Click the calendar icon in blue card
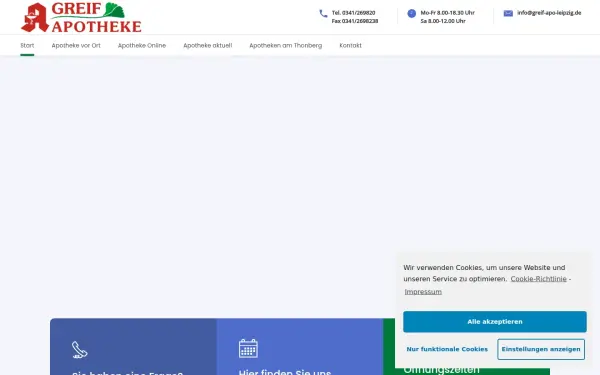 coord(248,348)
